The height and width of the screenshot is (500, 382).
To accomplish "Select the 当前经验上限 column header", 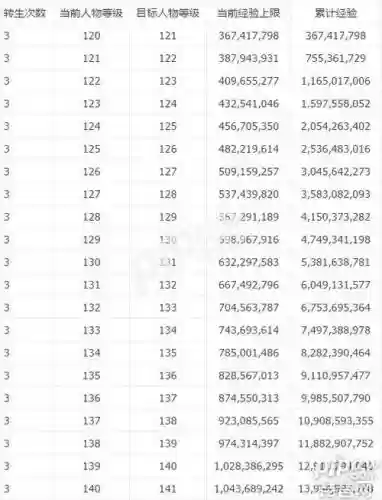I will coord(248,13).
